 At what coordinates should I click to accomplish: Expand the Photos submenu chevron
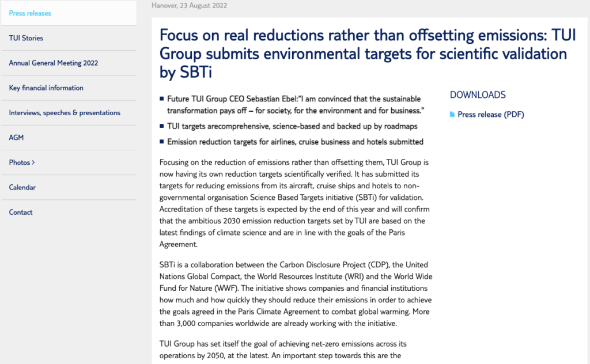[33, 163]
